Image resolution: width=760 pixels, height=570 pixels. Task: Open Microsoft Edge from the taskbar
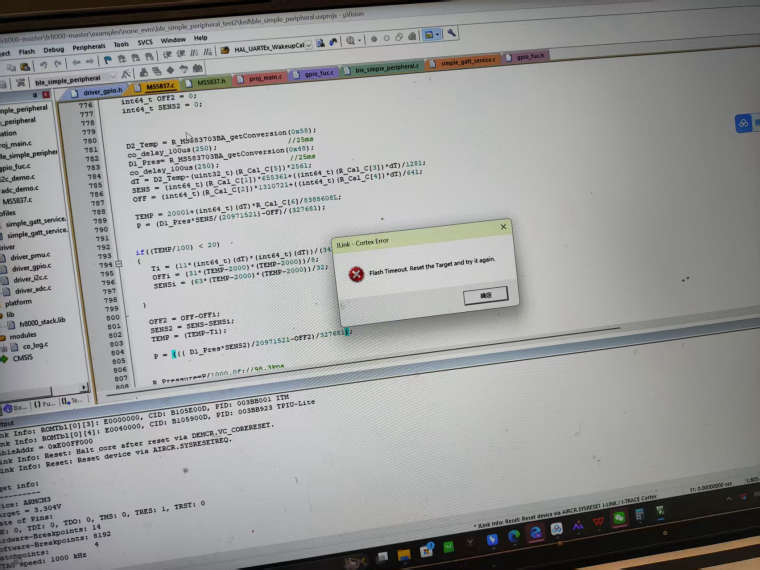(x=514, y=536)
